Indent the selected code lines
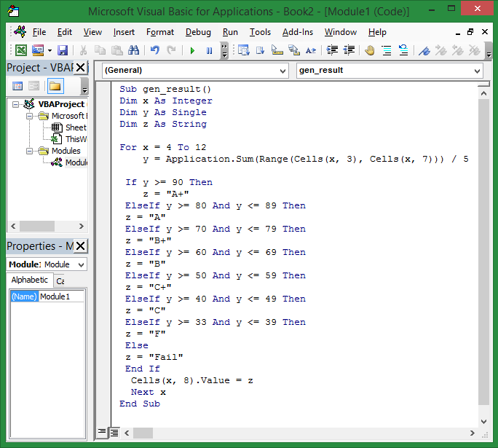This screenshot has width=498, height=448. coord(332,50)
